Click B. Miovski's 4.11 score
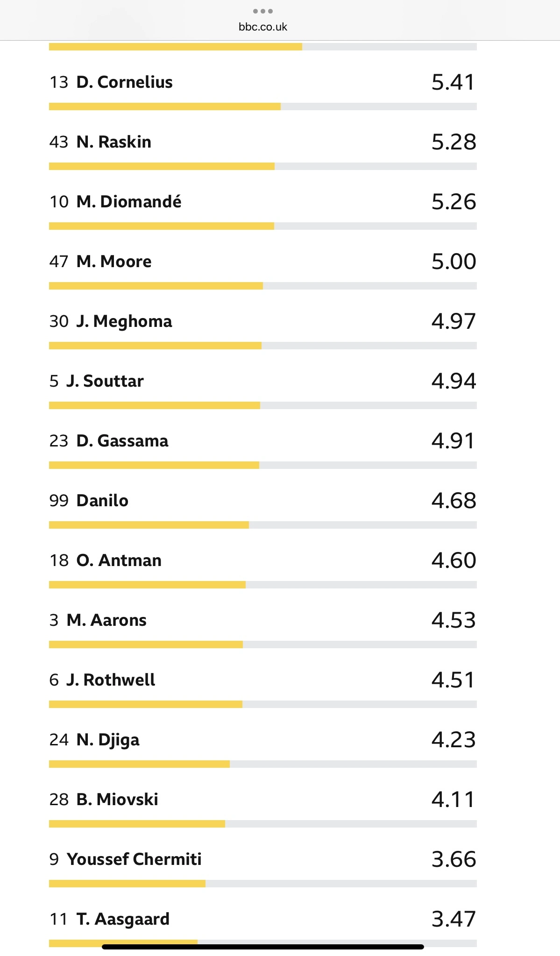 [453, 800]
